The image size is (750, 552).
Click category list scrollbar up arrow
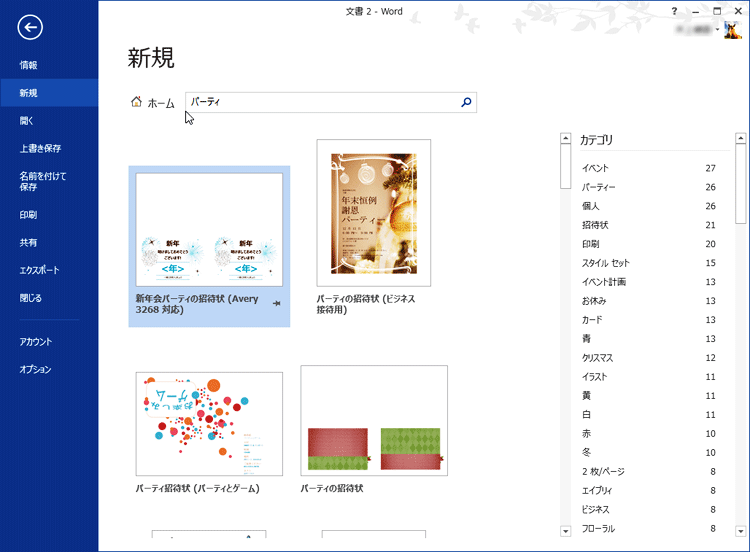pyautogui.click(x=740, y=138)
